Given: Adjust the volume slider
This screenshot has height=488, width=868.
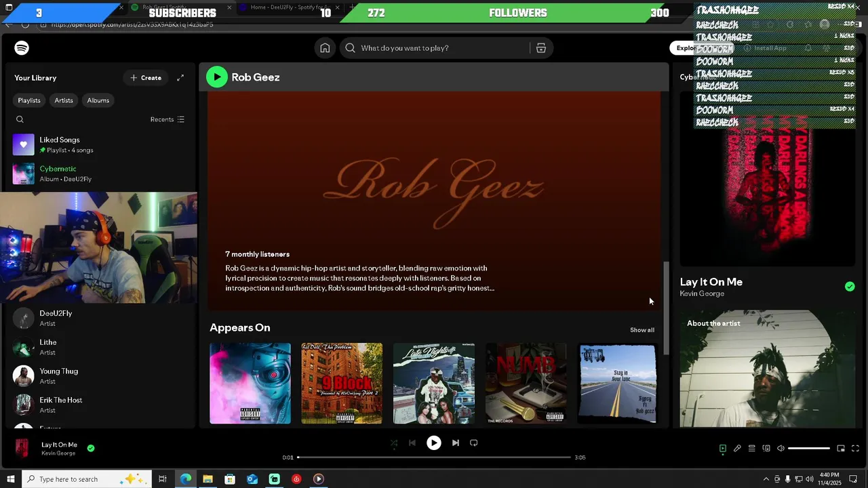Looking at the screenshot, I should [809, 449].
